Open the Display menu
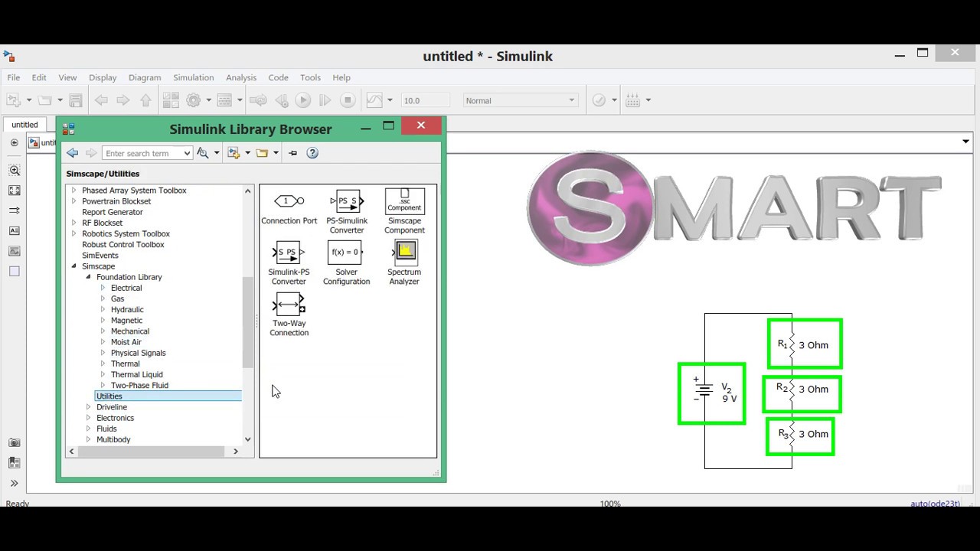The image size is (980, 551). tap(103, 77)
